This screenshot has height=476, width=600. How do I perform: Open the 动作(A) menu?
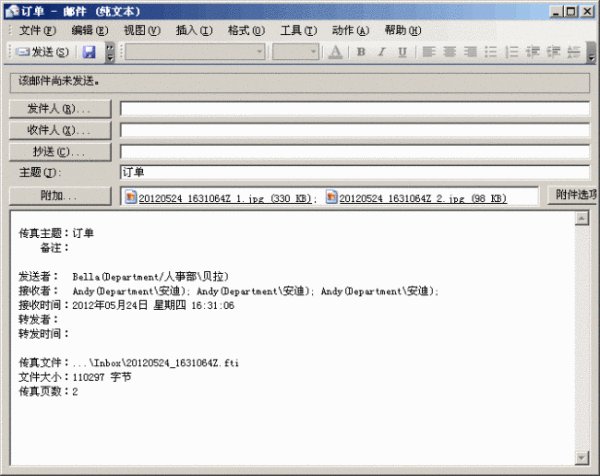click(351, 30)
